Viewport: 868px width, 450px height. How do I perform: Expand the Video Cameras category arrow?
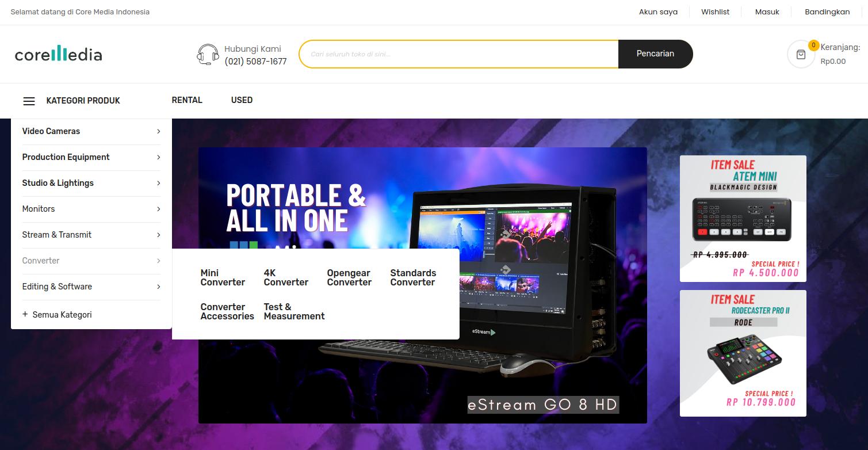click(x=158, y=131)
